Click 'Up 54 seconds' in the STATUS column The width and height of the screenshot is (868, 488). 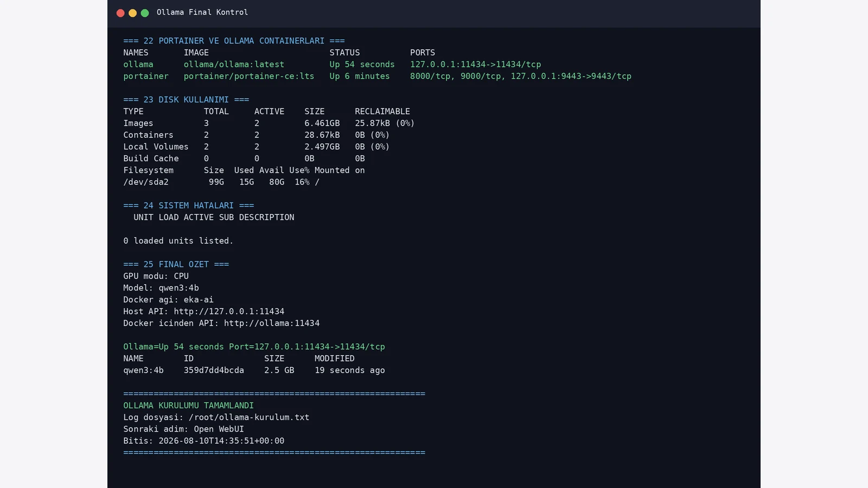pos(362,65)
